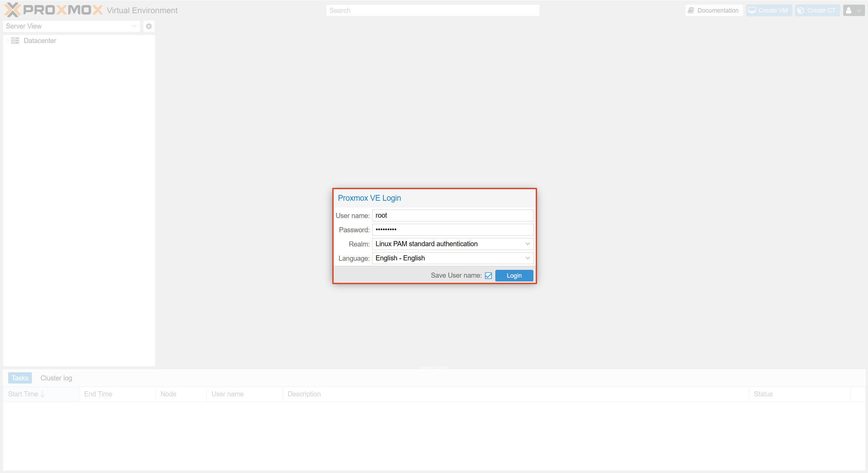Click the Proxmox logo
Screen dimensions: 868x473
click(54, 10)
